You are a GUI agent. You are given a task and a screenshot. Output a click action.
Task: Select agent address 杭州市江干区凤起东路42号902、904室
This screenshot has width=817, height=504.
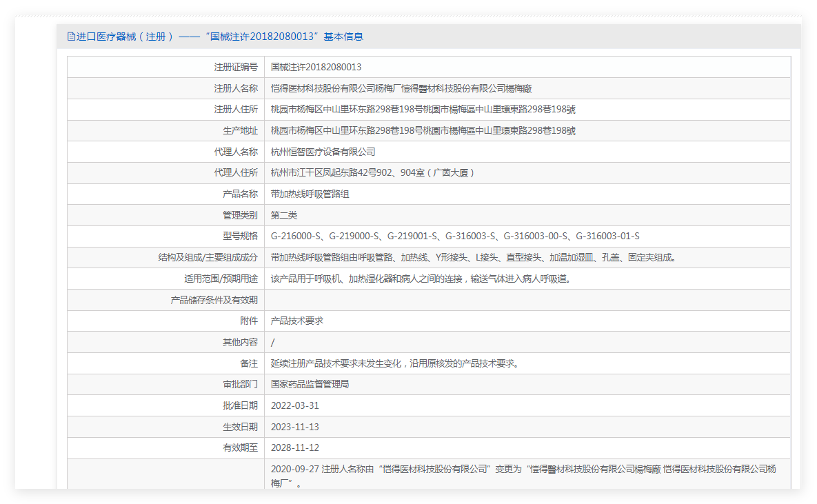372,172
